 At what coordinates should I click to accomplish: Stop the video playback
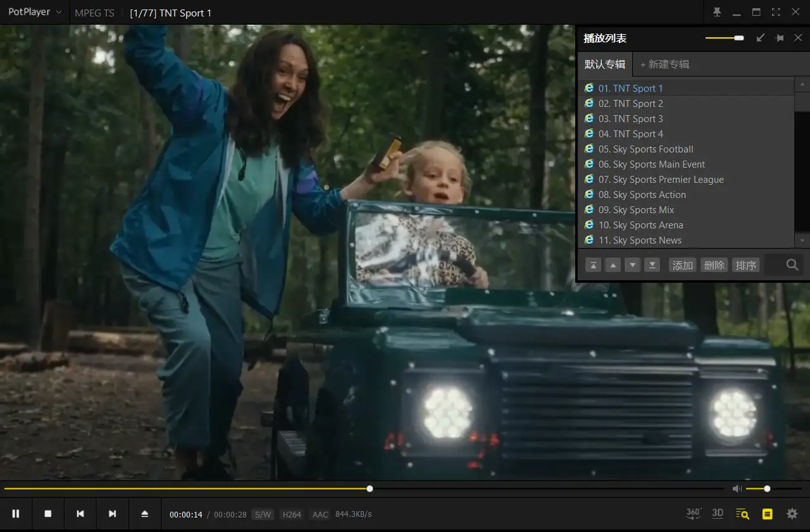tap(48, 514)
